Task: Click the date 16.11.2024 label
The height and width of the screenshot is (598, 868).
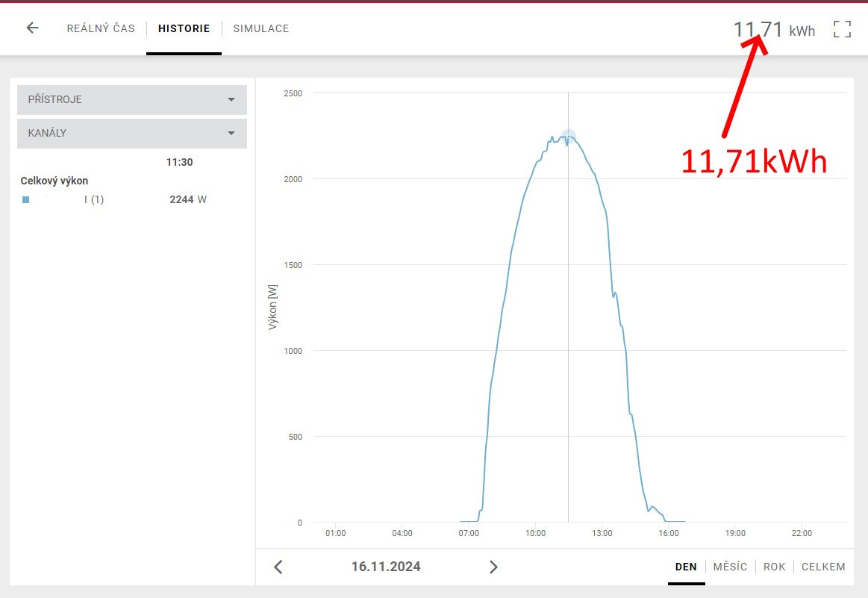Action: [386, 567]
